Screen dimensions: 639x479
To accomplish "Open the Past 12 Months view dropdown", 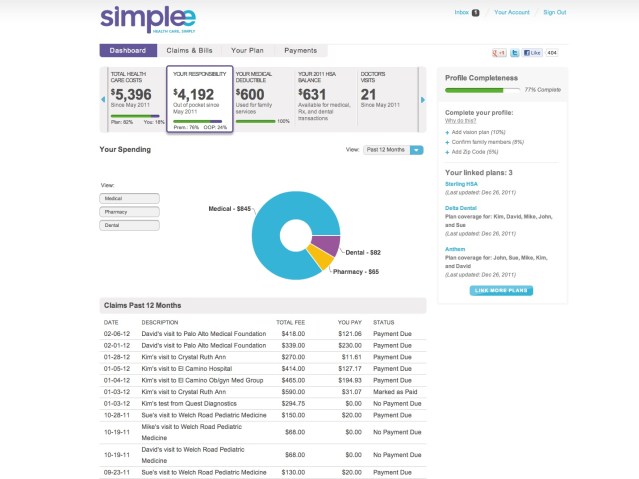I will pos(393,150).
